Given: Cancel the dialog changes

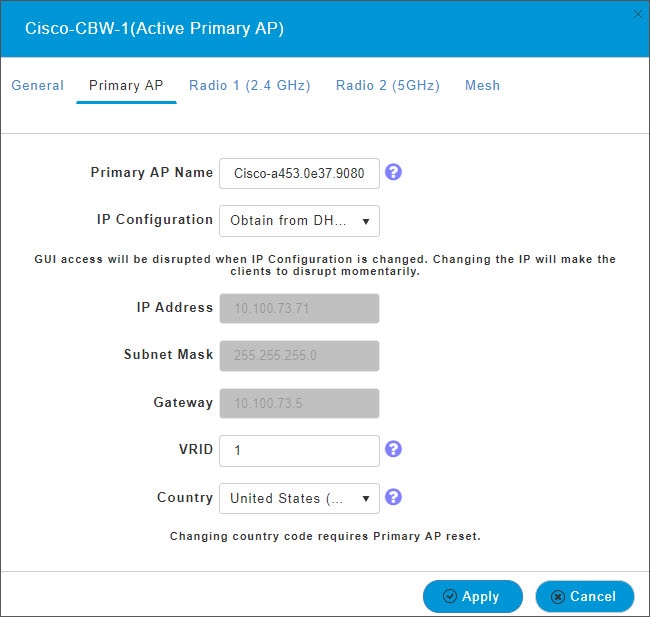Looking at the screenshot, I should coord(585,596).
